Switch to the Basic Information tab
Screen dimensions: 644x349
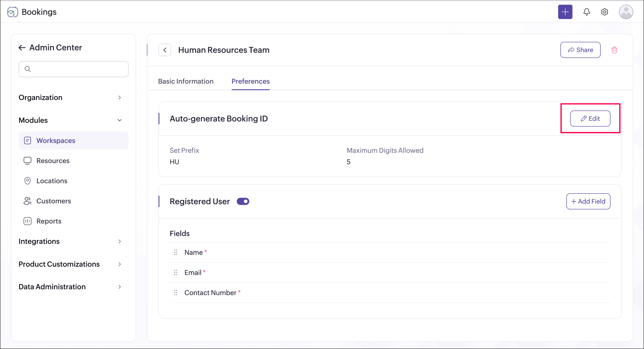(186, 81)
